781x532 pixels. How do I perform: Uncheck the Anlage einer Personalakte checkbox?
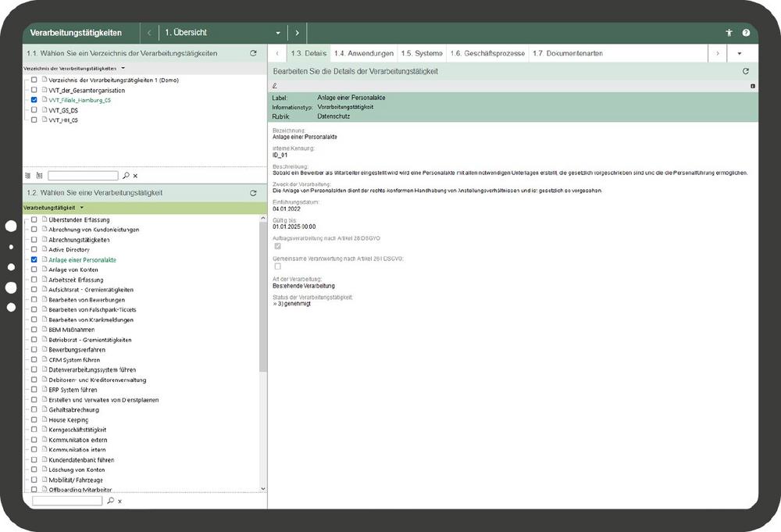[x=34, y=259]
